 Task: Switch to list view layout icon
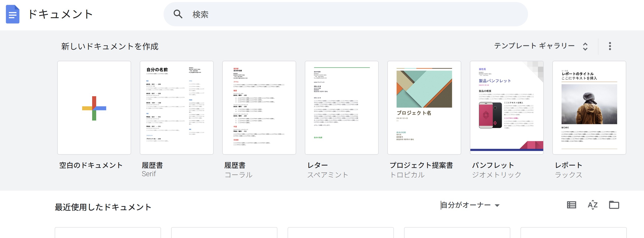tap(571, 205)
